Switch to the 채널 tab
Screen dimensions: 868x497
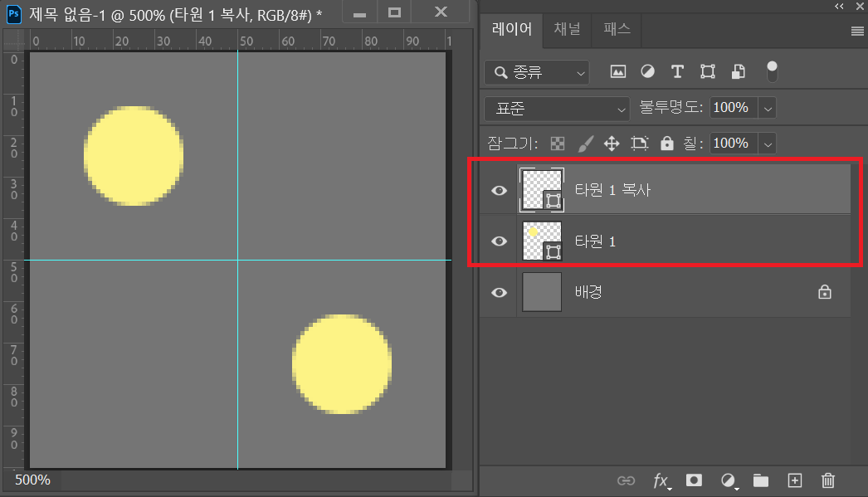tap(567, 29)
